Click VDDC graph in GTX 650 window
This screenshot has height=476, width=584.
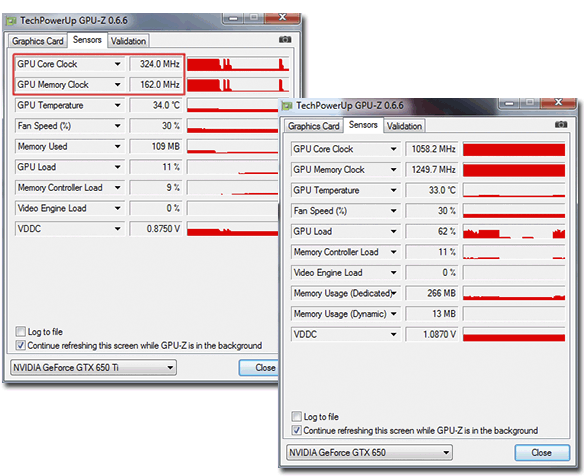point(514,334)
